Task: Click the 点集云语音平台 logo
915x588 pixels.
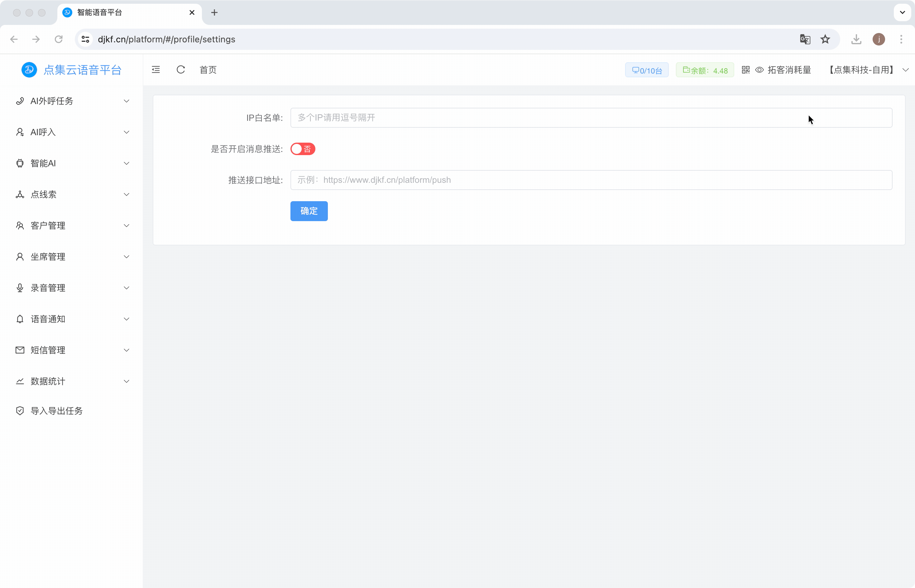Action: tap(71, 70)
